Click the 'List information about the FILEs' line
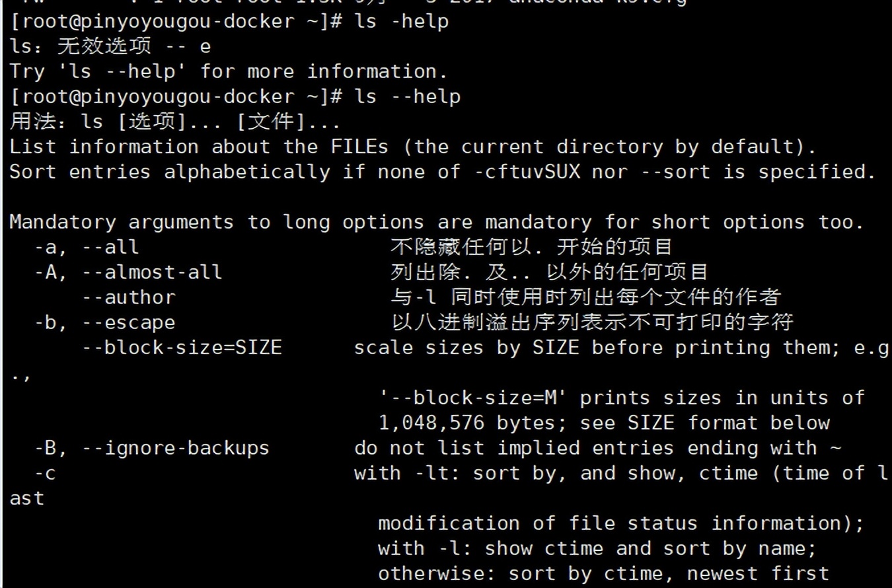This screenshot has width=892, height=588. click(412, 147)
